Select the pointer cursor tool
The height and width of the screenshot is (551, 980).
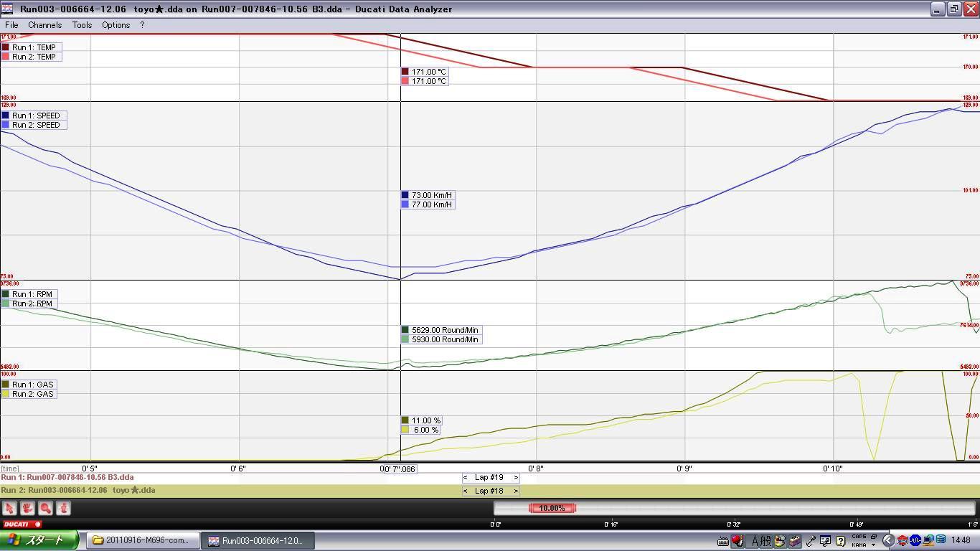[x=9, y=508]
